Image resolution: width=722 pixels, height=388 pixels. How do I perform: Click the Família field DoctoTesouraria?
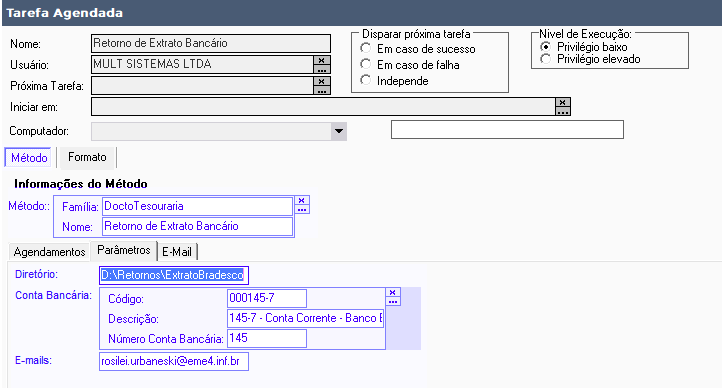pyautogui.click(x=198, y=206)
